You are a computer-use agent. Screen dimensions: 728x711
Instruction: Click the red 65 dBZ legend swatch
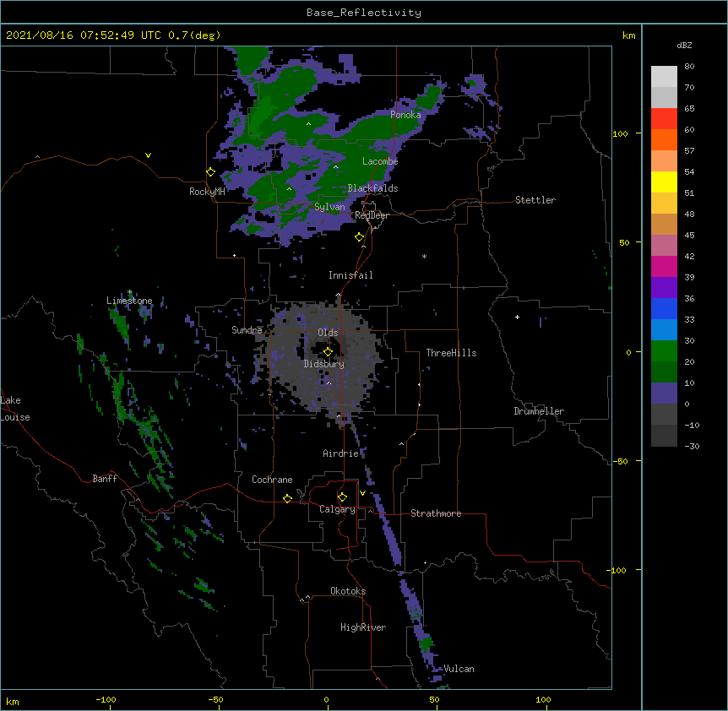coord(664,118)
